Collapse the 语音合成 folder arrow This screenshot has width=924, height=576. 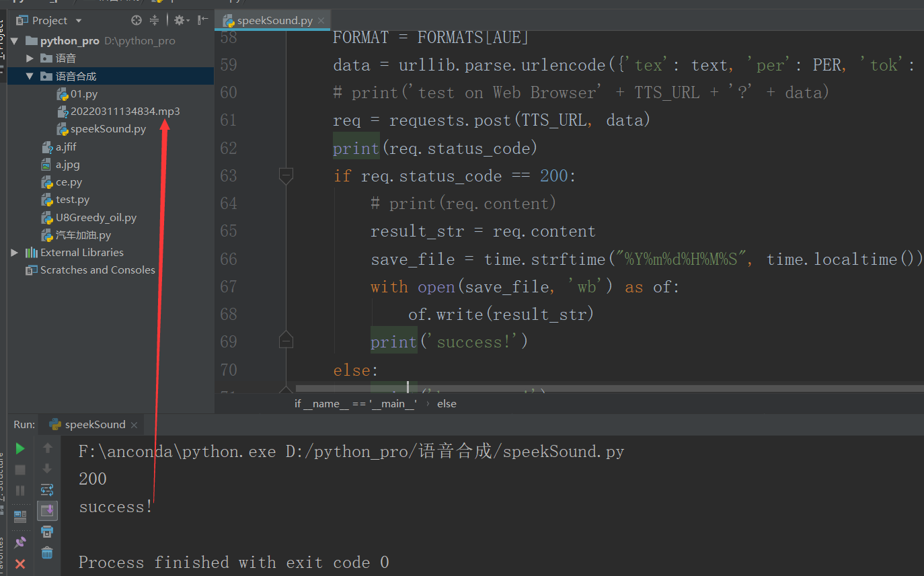point(30,76)
